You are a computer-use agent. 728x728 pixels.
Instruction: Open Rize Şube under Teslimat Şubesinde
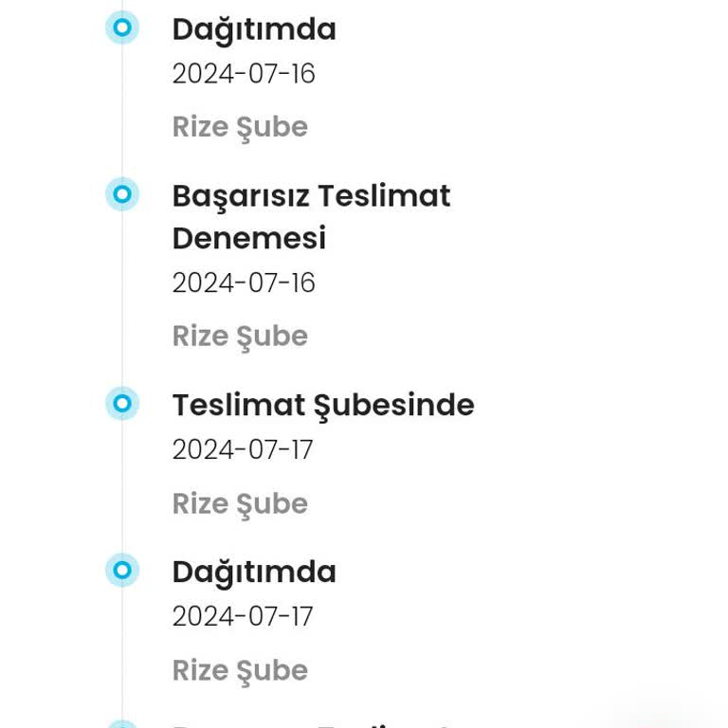(240, 503)
